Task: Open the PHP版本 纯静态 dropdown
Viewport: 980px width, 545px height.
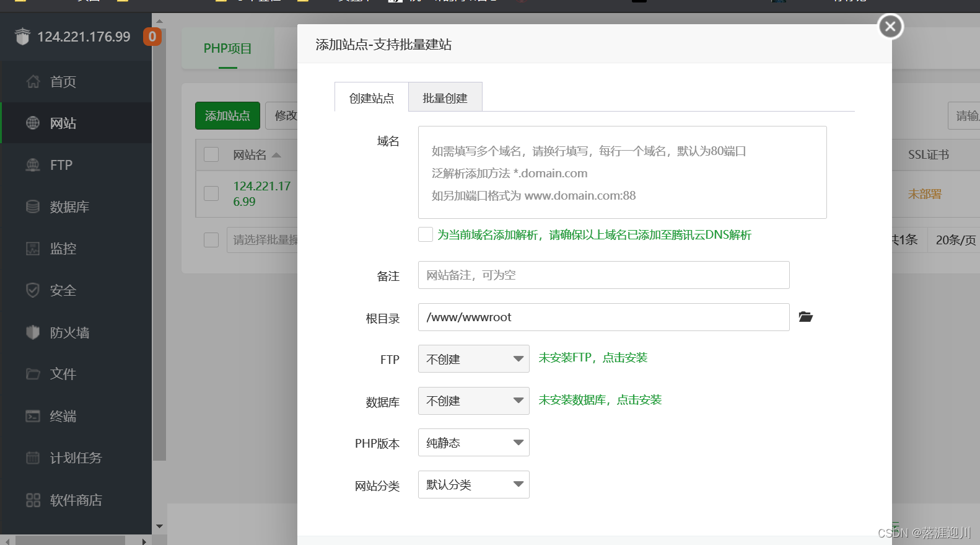Action: point(474,442)
